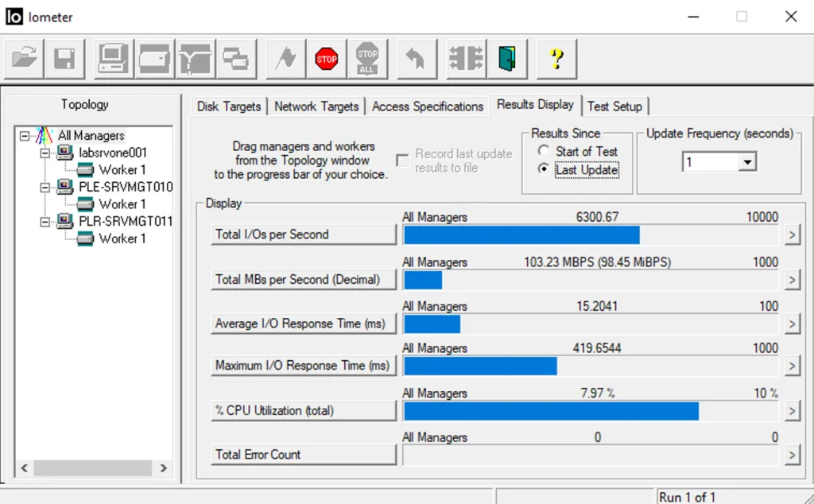This screenshot has width=814, height=504.
Task: Click the % CPU Utilization (total) button
Action: pyautogui.click(x=303, y=411)
